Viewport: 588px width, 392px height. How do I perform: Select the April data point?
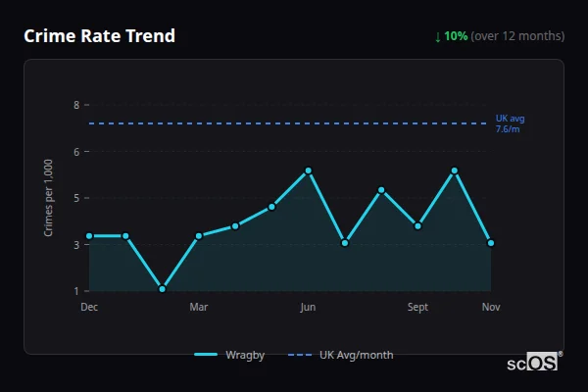[235, 226]
